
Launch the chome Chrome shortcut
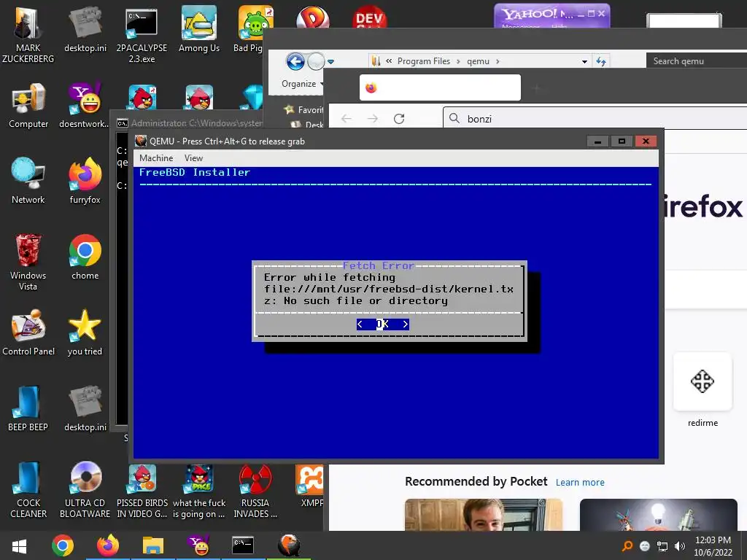85,257
